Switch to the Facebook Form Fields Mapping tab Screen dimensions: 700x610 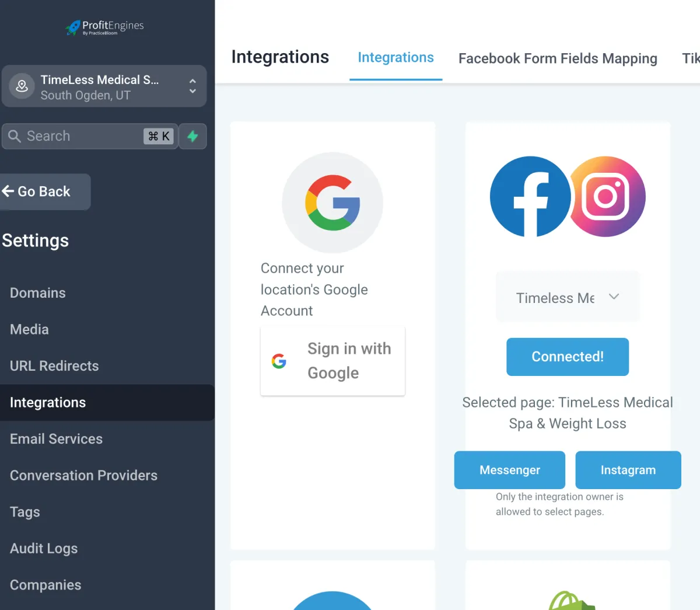coord(558,58)
